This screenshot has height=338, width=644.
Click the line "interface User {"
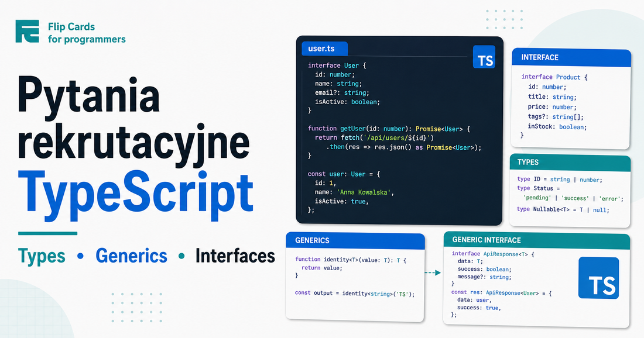coord(337,65)
